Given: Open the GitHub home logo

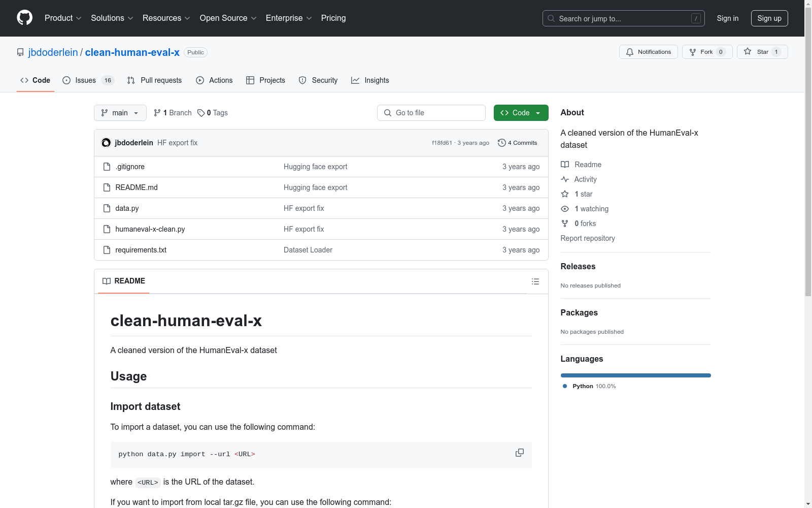Looking at the screenshot, I should pyautogui.click(x=24, y=18).
